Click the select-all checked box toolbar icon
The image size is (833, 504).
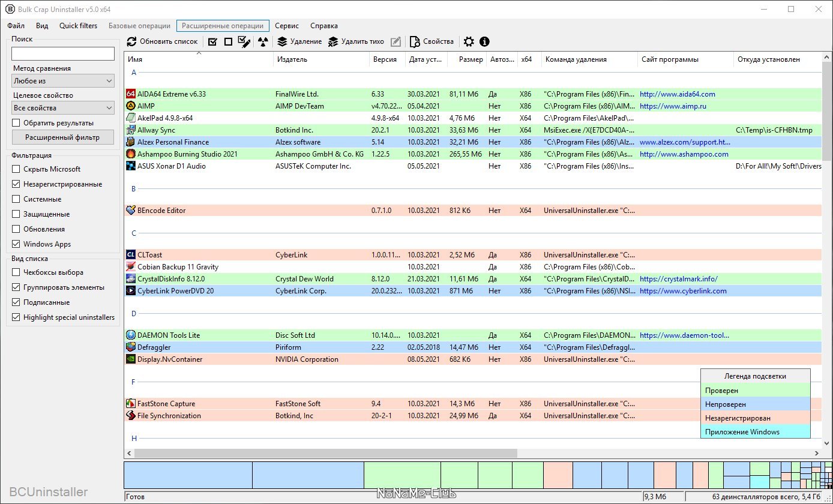(x=212, y=42)
